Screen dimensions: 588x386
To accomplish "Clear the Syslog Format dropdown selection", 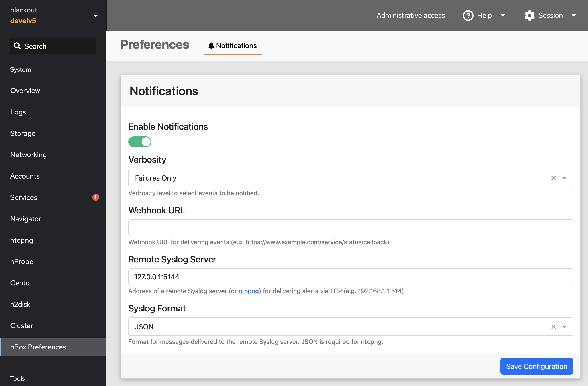I will (554, 327).
